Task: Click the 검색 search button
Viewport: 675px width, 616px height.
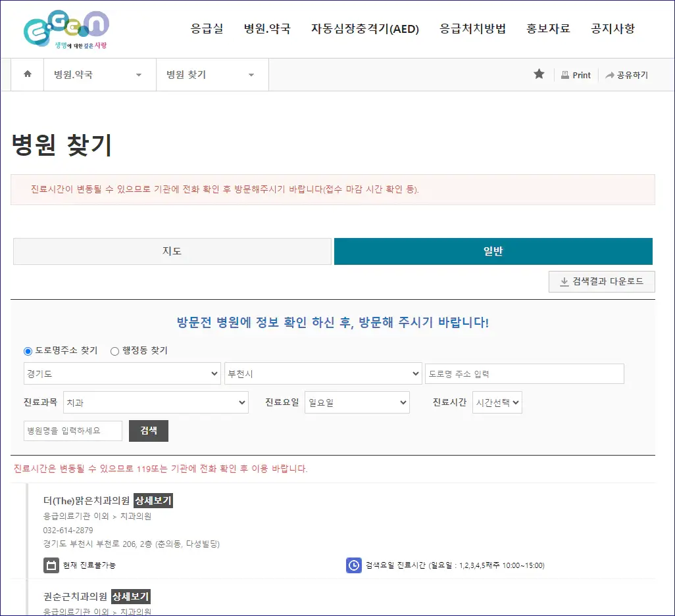Action: point(148,431)
